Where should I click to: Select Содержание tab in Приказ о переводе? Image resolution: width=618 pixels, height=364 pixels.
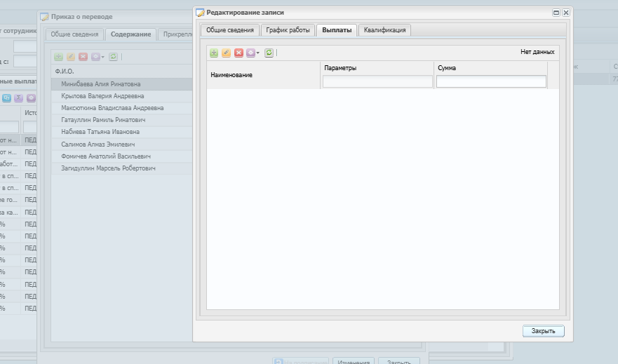131,34
